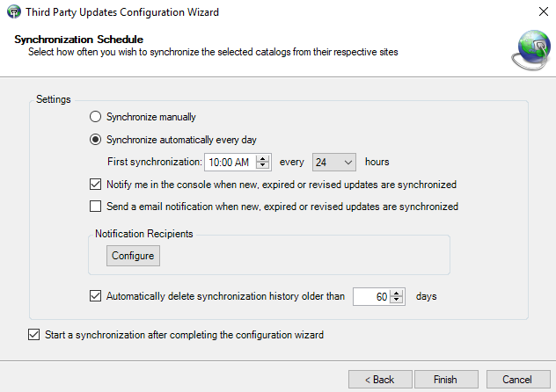Enable sending an email notification checkbox
This screenshot has height=392, width=556.
[96, 207]
